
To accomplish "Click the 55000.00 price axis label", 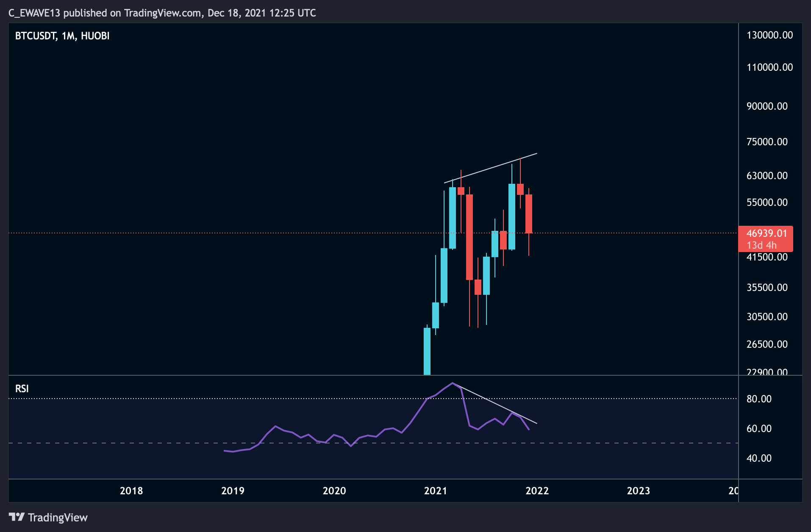I will (x=767, y=202).
